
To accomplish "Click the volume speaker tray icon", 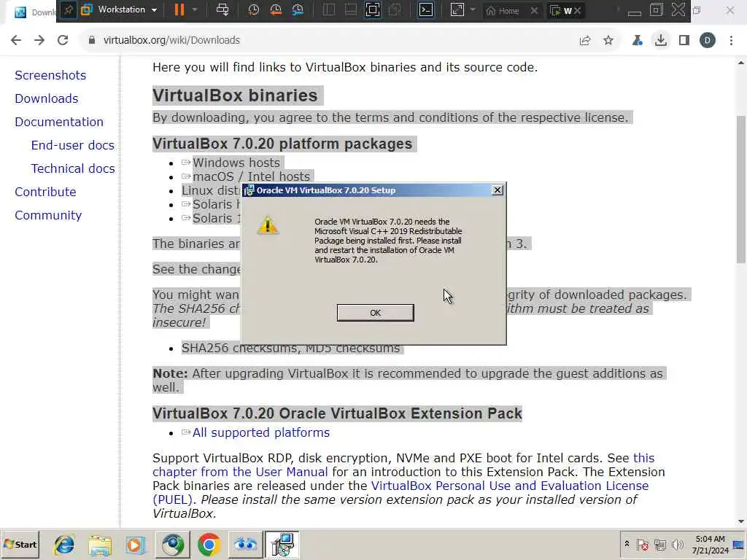I will [677, 544].
